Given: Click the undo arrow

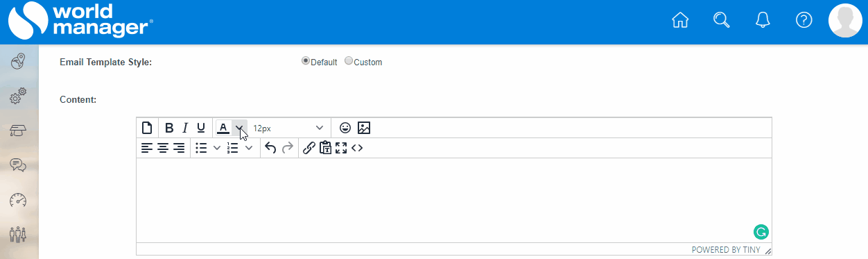Looking at the screenshot, I should [x=270, y=148].
